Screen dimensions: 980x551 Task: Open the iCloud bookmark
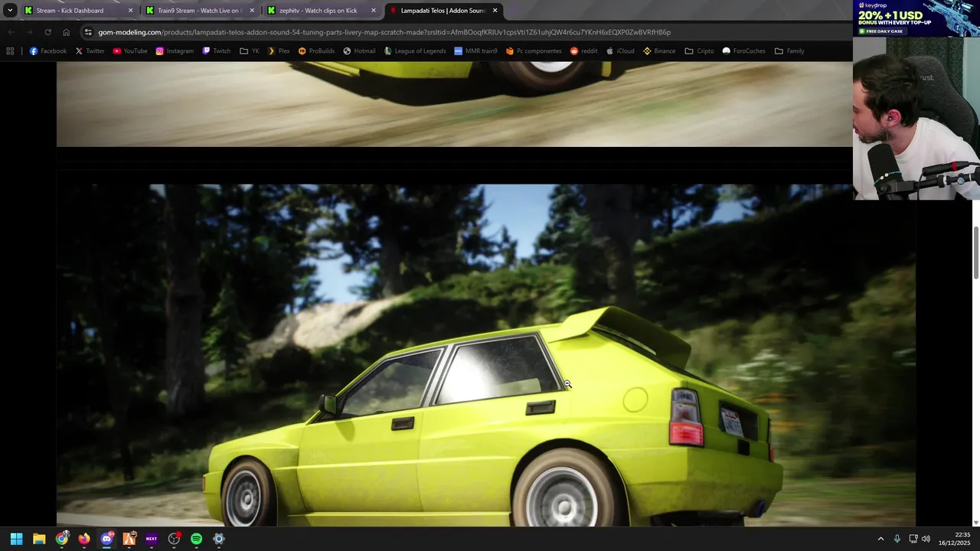(620, 51)
